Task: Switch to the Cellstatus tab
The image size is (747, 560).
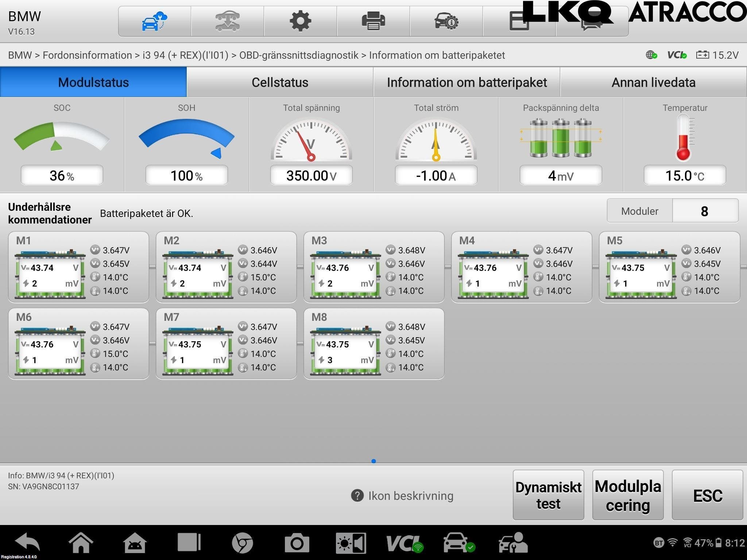Action: 280,82
